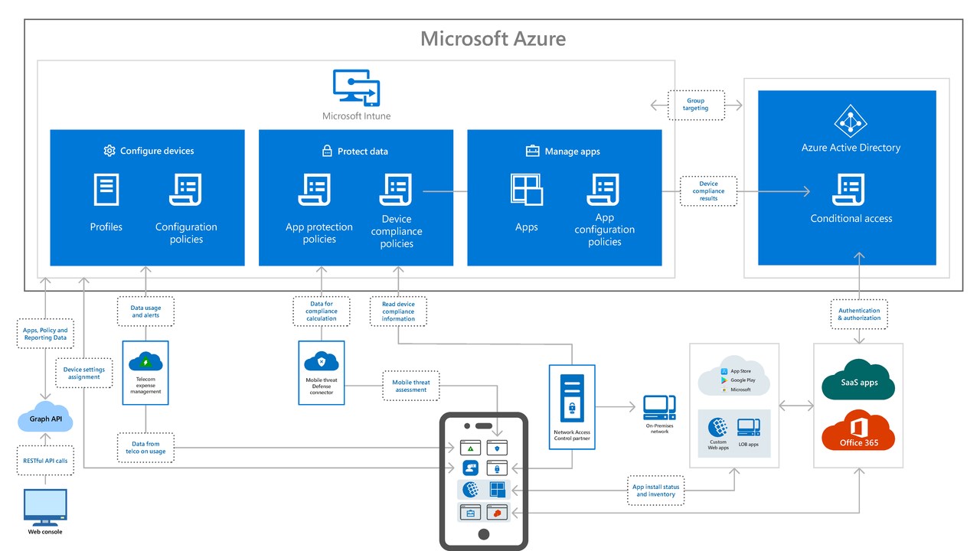
Task: Select the Custom Web apps globe icon
Action: (x=718, y=427)
